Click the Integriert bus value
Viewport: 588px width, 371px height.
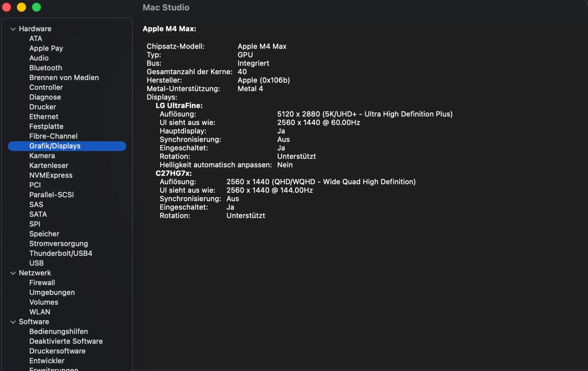coord(253,63)
